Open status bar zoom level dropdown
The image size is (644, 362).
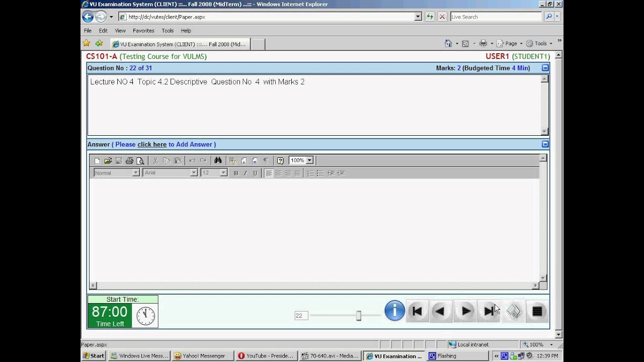[551, 344]
